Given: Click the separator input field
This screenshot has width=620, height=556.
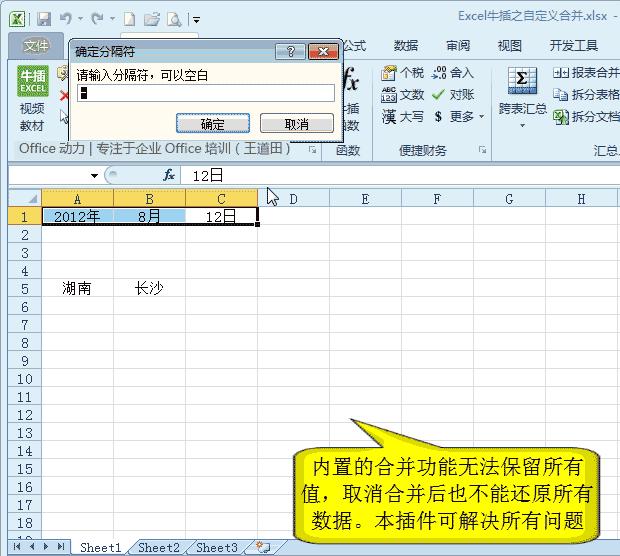Looking at the screenshot, I should 206,93.
